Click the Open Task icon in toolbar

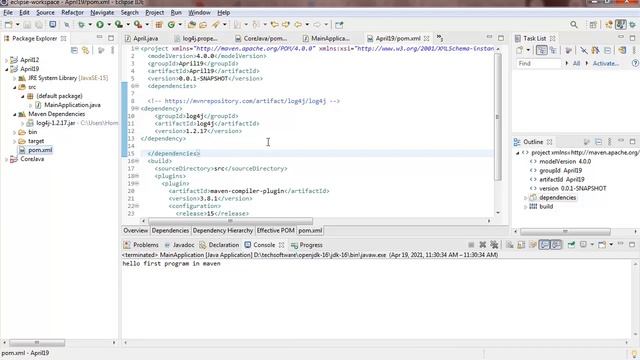(203, 24)
